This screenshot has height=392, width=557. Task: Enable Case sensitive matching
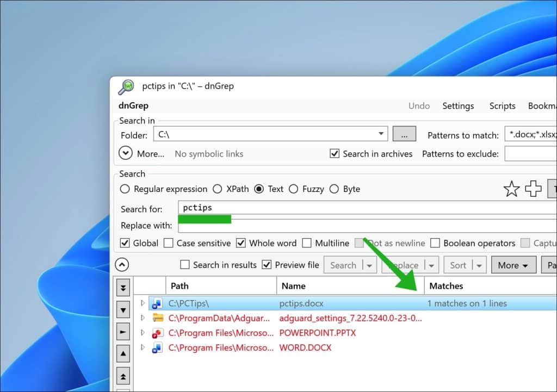[169, 243]
